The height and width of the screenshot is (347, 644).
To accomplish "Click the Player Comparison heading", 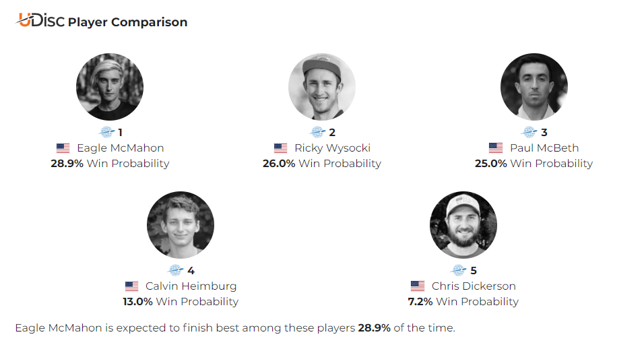I will [x=127, y=22].
